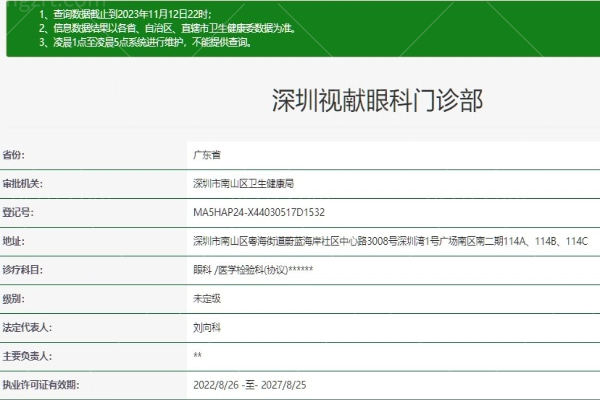Select the label 省份:
This screenshot has width=600, height=400.
(13, 155)
